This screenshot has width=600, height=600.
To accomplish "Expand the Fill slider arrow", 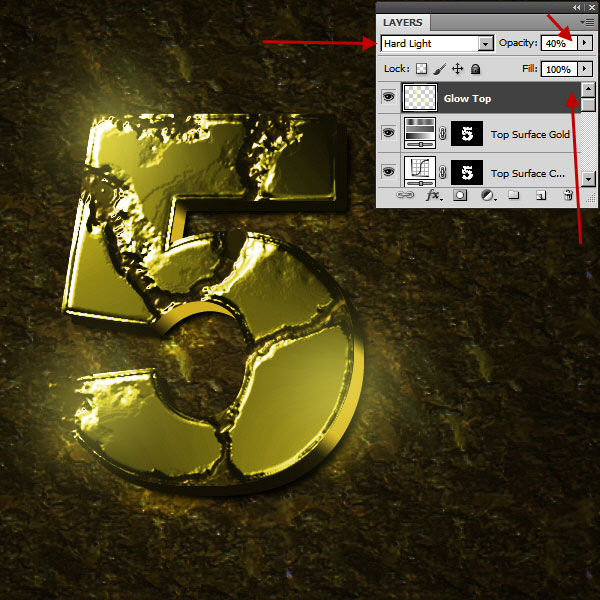I will [x=585, y=69].
